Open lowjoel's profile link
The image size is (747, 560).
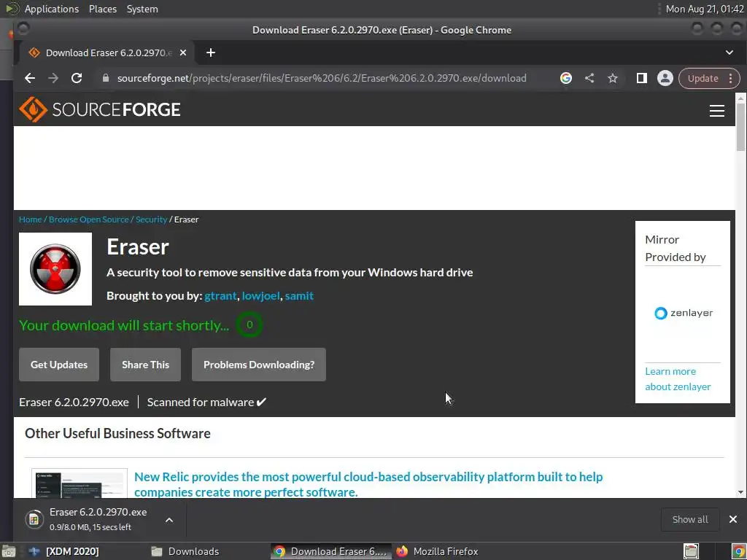click(x=260, y=296)
